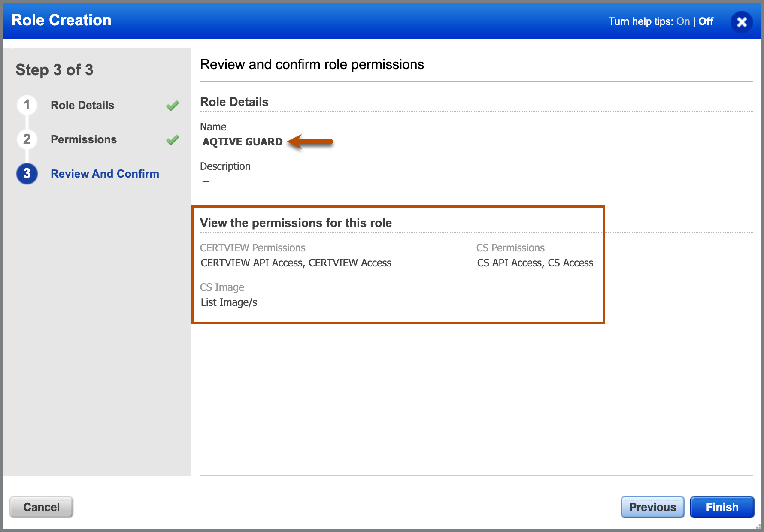
Task: Select the Review And Confirm step
Action: point(105,174)
